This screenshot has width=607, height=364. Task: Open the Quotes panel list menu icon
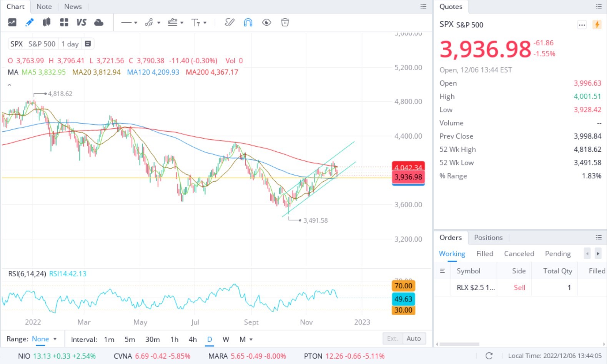(x=599, y=7)
